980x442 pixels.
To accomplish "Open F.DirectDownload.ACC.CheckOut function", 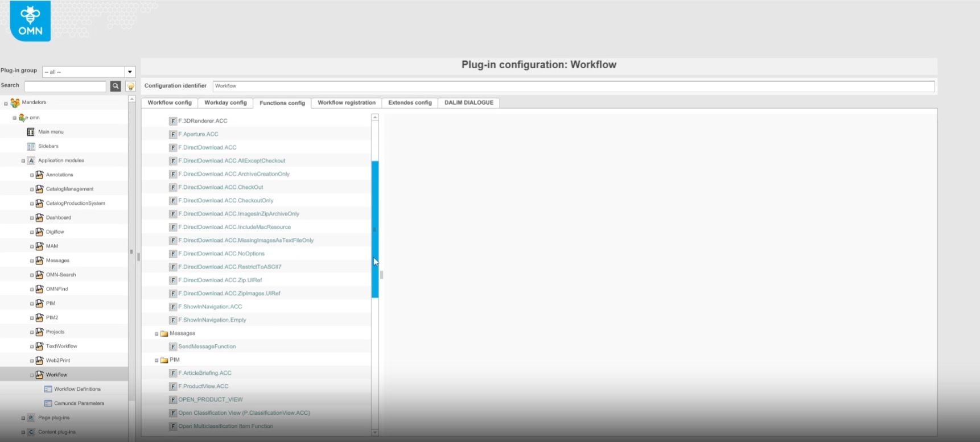I will (x=221, y=187).
